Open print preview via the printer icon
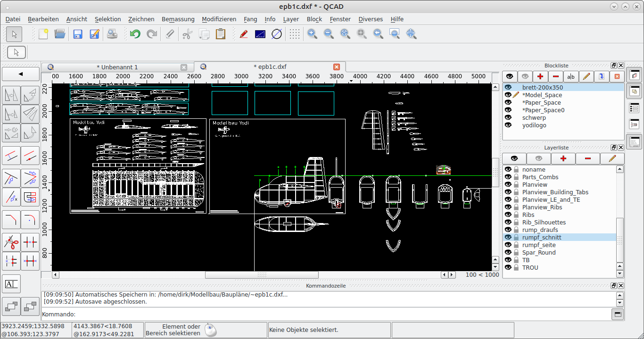Screen dimensions: 644x339 (112, 34)
